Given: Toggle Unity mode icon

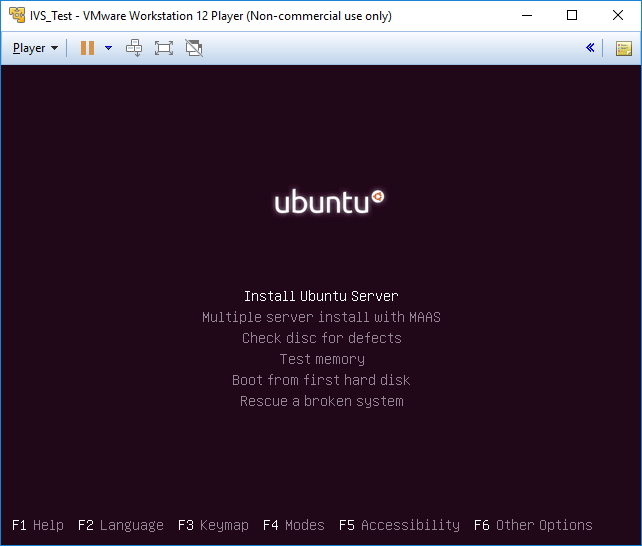Looking at the screenshot, I should coord(194,48).
